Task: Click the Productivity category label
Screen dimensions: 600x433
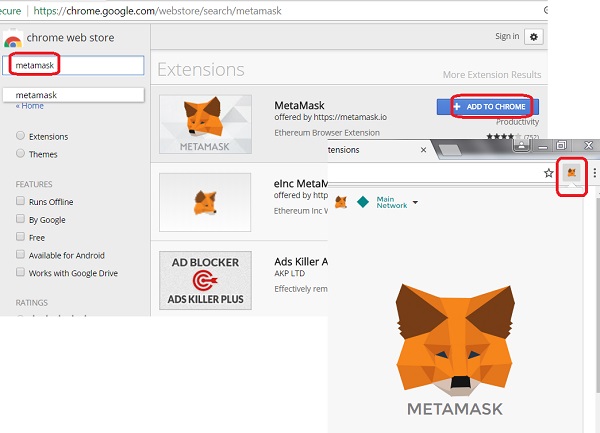Action: coord(517,122)
